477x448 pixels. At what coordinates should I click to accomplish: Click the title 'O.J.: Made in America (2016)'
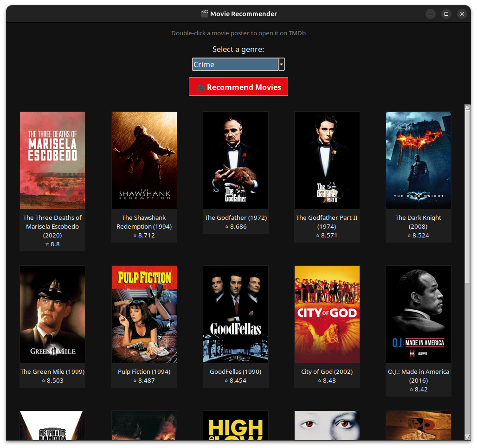pyautogui.click(x=418, y=376)
